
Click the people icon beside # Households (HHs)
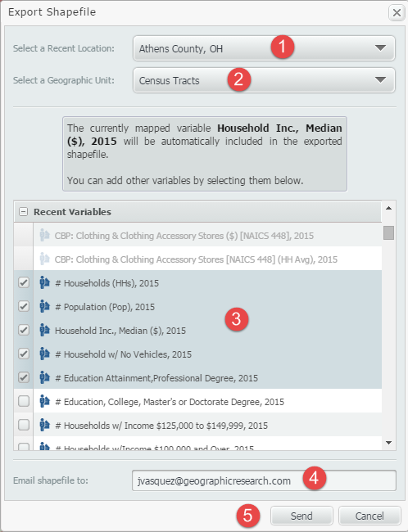(44, 282)
